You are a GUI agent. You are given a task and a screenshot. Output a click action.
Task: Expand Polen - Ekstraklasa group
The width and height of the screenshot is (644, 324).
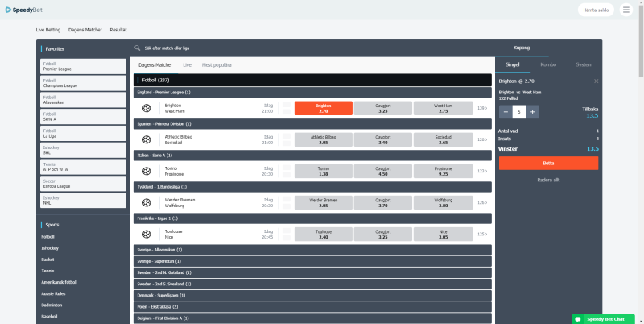[312, 307]
